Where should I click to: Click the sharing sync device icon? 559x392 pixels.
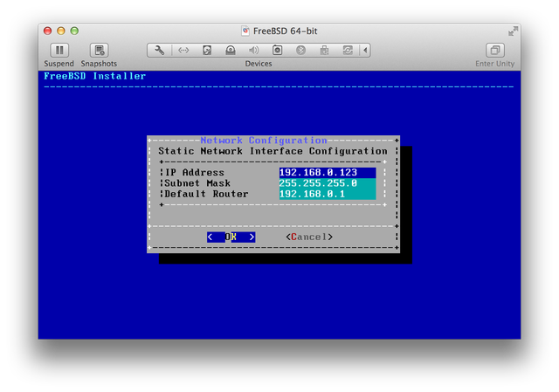point(348,51)
